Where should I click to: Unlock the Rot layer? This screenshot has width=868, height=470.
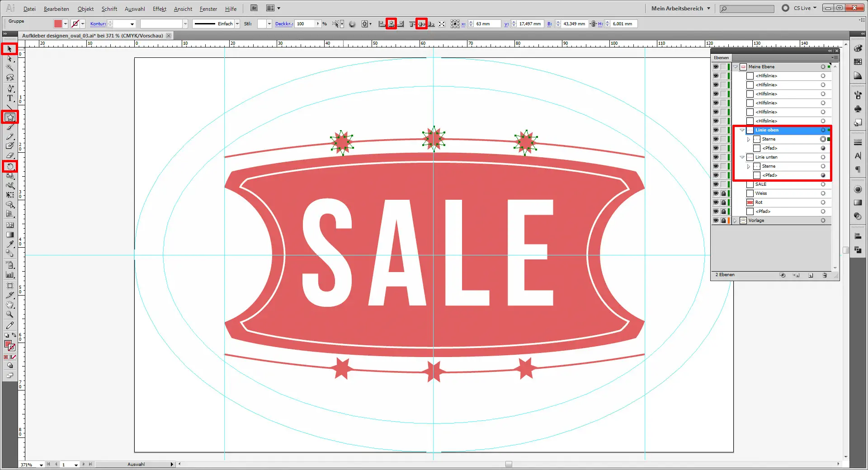click(x=723, y=202)
